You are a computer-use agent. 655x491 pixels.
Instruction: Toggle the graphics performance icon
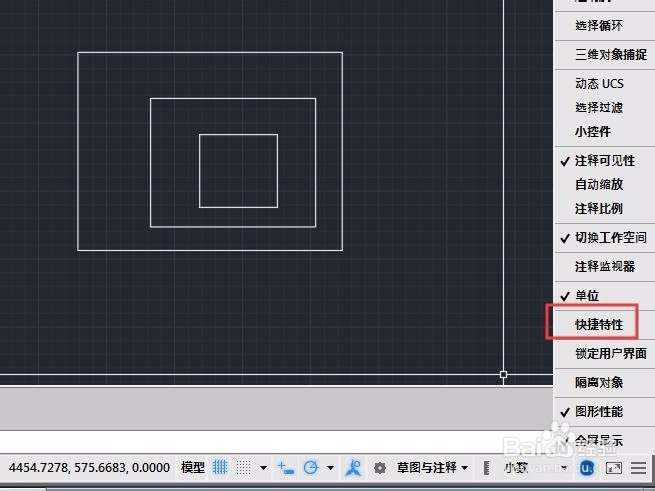coord(587,468)
